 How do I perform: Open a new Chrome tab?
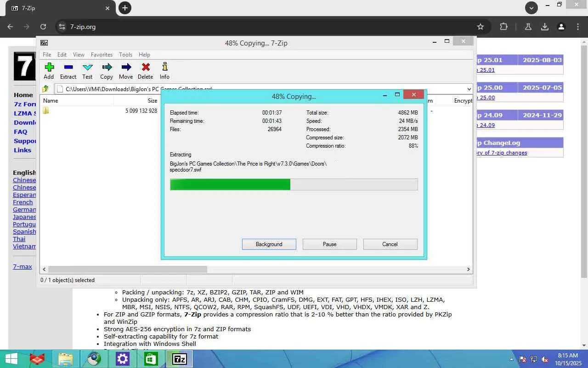point(124,8)
